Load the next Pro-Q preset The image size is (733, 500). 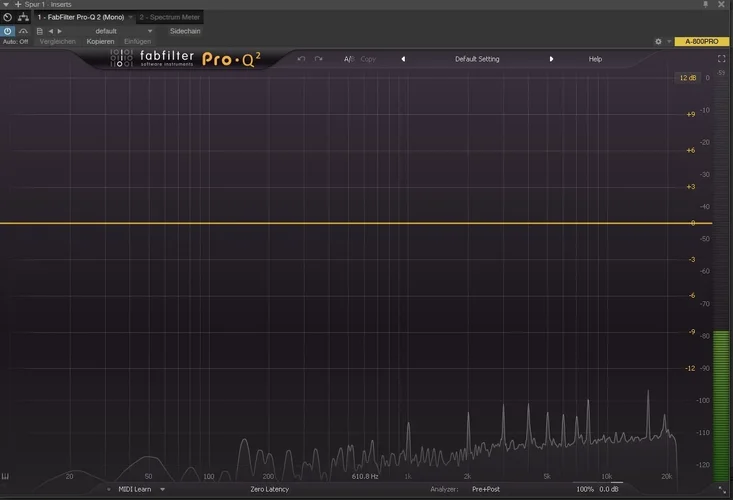point(552,59)
